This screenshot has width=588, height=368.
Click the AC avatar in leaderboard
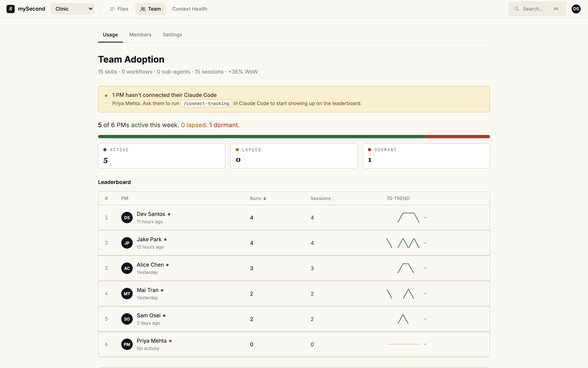[x=127, y=268]
